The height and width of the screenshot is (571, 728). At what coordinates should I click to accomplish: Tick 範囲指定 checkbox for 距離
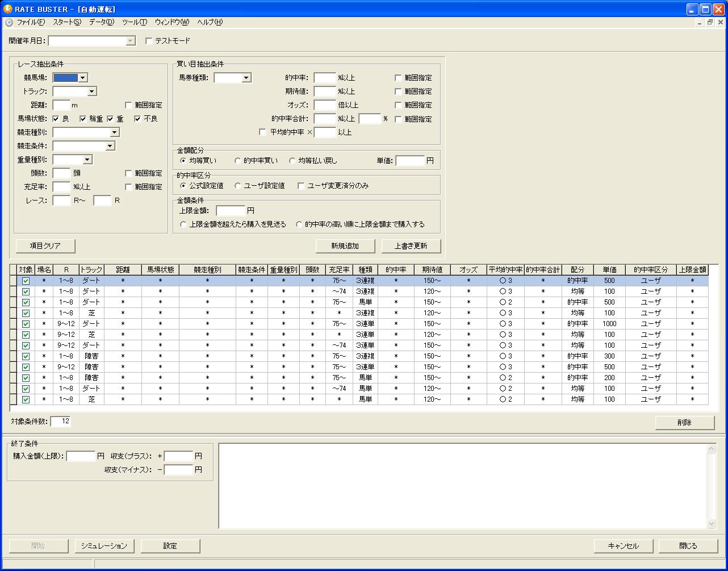click(x=128, y=105)
